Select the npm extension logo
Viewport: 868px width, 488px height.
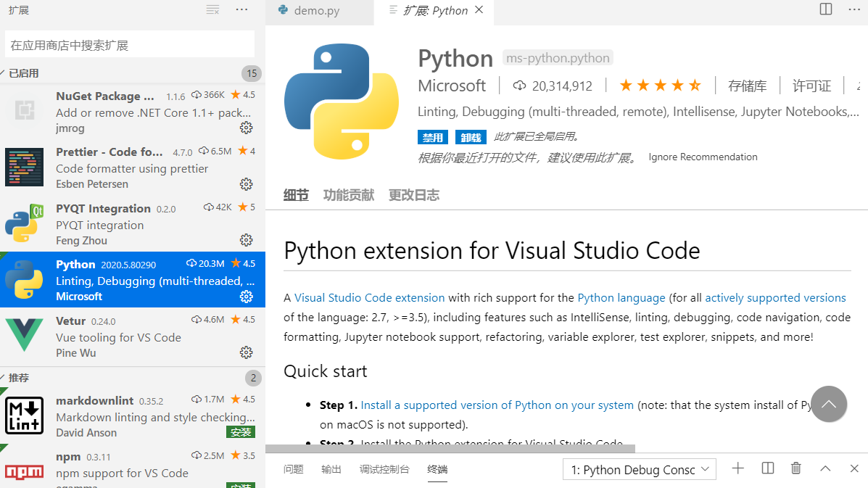25,472
